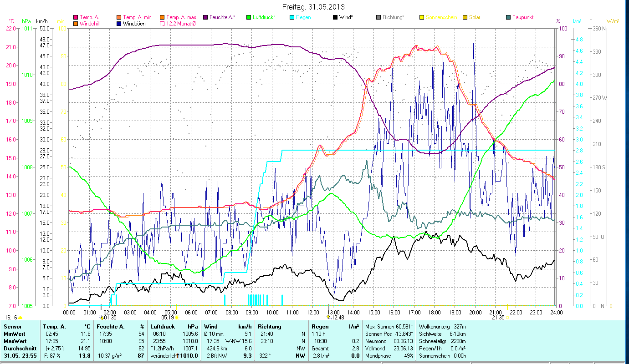Viewport: 629px width, 364px height.
Task: Click the Wolkenunterg. 327m entry
Action: [442, 327]
